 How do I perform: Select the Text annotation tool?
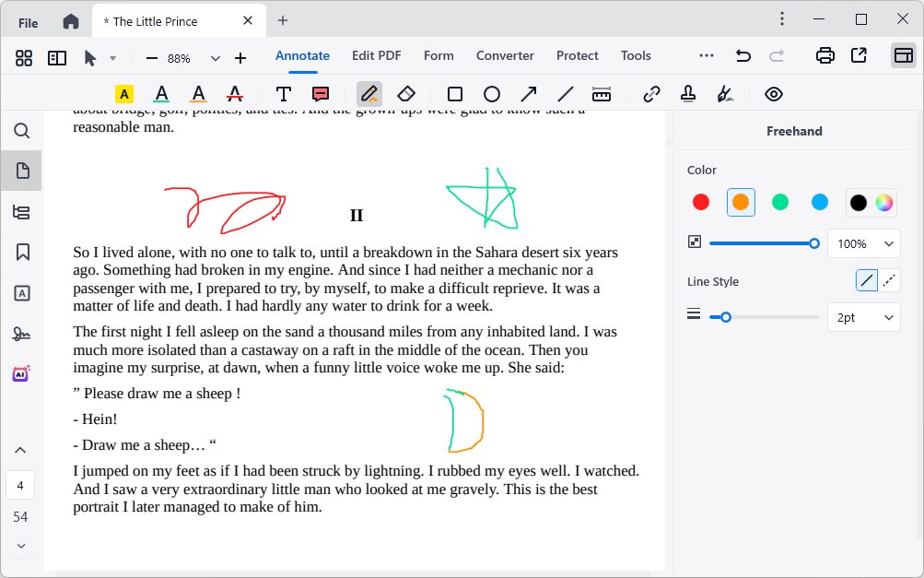[283, 93]
